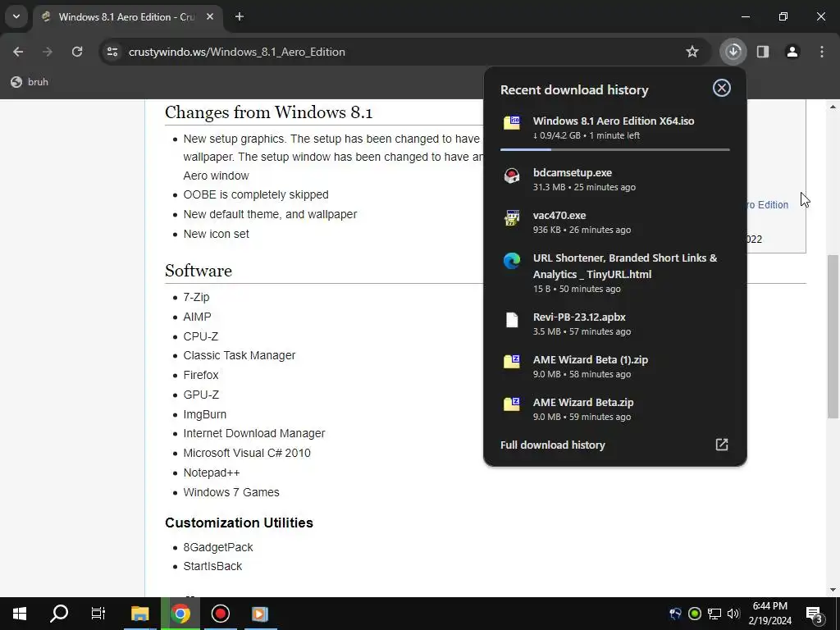Open Task View from taskbar
The image size is (840, 630).
coord(98,614)
